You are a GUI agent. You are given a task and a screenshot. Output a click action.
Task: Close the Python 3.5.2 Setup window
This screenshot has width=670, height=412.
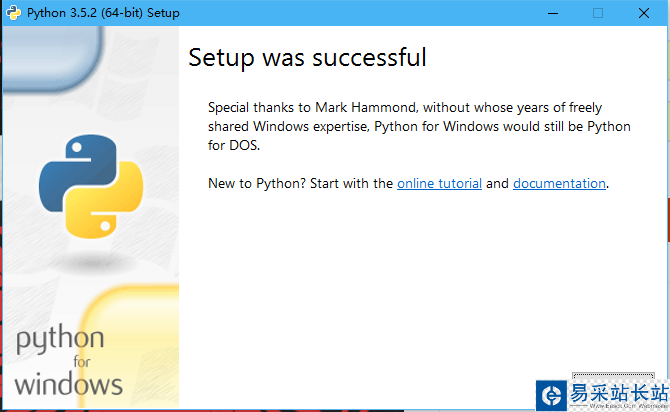click(x=644, y=13)
